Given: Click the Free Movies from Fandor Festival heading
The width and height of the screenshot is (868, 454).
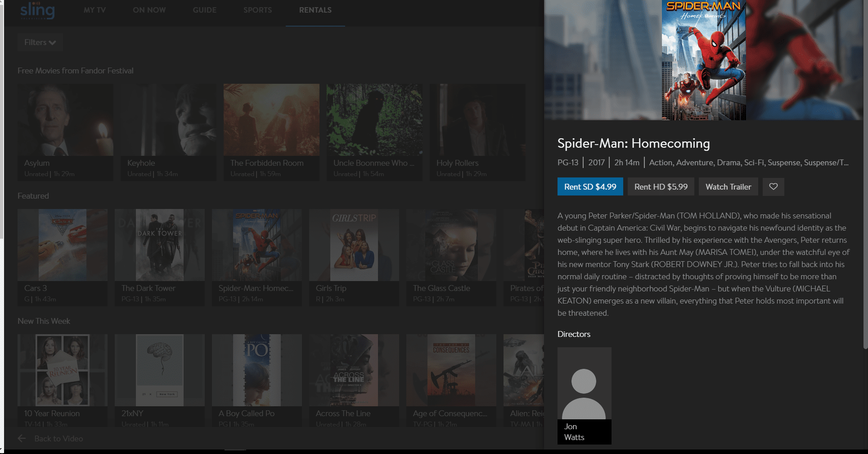Looking at the screenshot, I should point(76,71).
